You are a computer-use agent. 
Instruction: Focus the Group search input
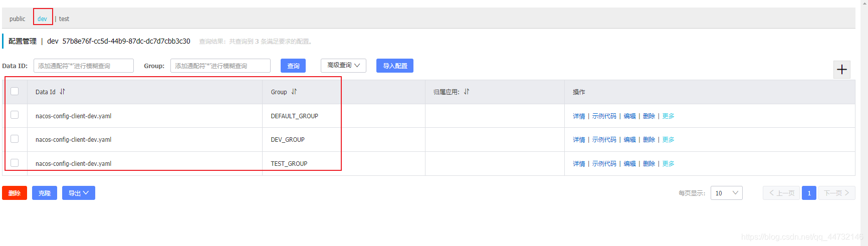click(x=221, y=66)
